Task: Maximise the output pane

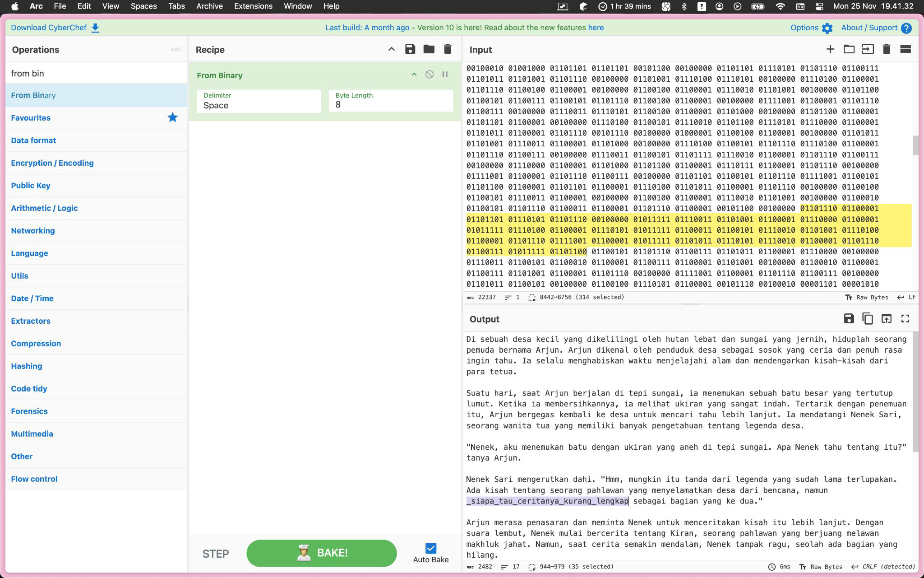Action: (x=905, y=319)
